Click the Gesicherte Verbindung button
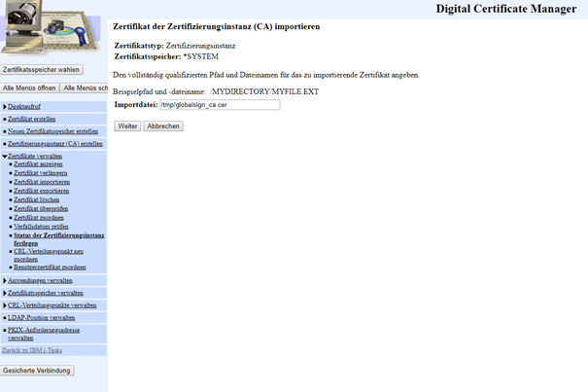Viewport: 588px width, 392px height. pyautogui.click(x=37, y=371)
